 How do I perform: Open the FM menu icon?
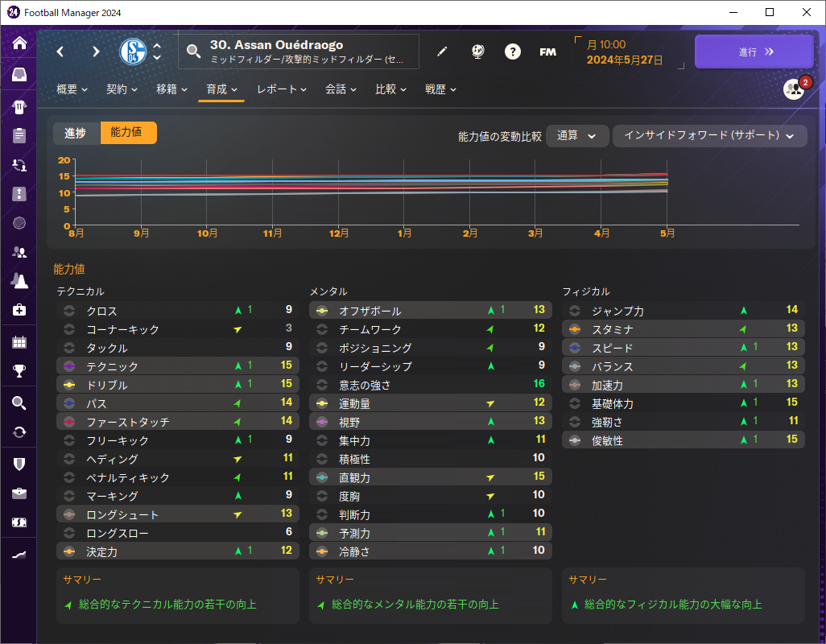[548, 52]
